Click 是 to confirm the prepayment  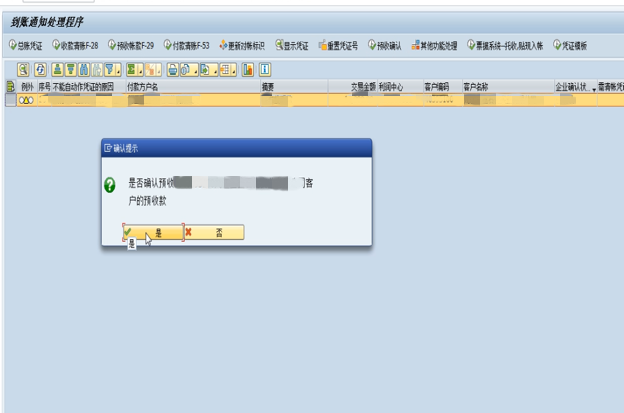pyautogui.click(x=153, y=232)
